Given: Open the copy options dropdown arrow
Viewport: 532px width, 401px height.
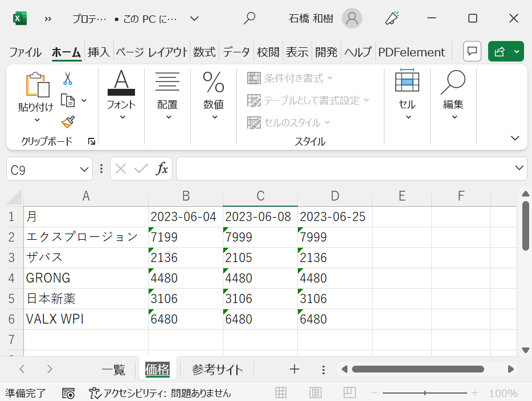Looking at the screenshot, I should [x=84, y=100].
